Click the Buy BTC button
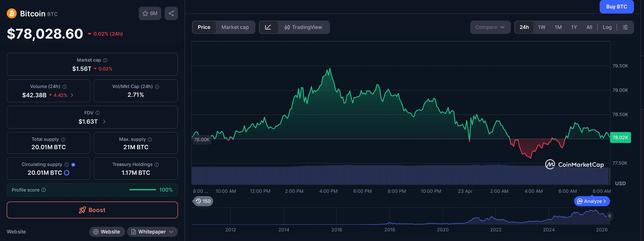 click(616, 7)
